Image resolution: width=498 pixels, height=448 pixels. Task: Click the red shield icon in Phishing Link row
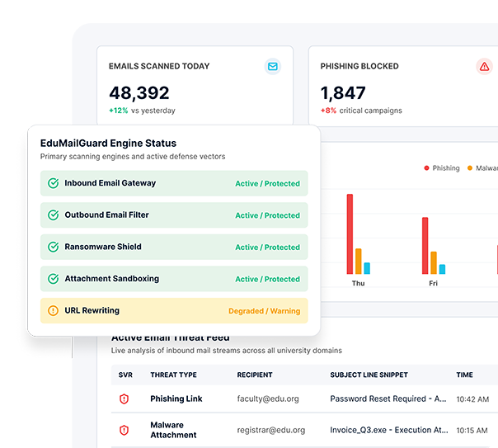click(x=124, y=398)
